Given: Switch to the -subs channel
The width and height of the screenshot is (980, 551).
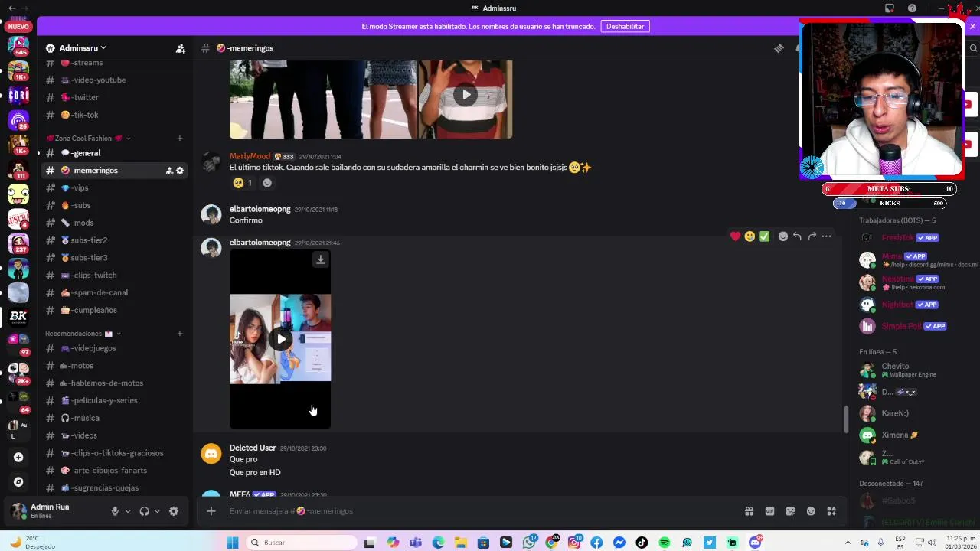Looking at the screenshot, I should point(115,205).
